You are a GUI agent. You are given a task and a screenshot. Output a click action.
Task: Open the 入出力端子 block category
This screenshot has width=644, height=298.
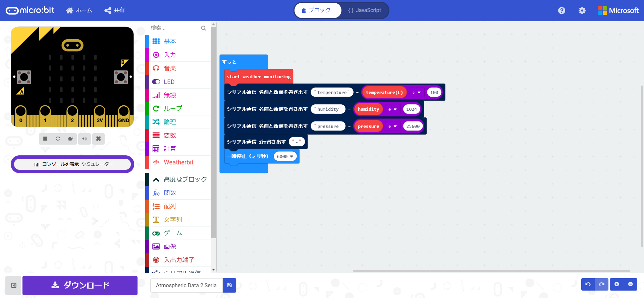pyautogui.click(x=178, y=260)
